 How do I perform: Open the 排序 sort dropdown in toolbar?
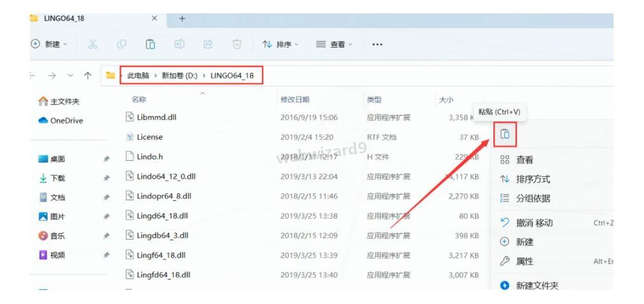click(x=280, y=45)
